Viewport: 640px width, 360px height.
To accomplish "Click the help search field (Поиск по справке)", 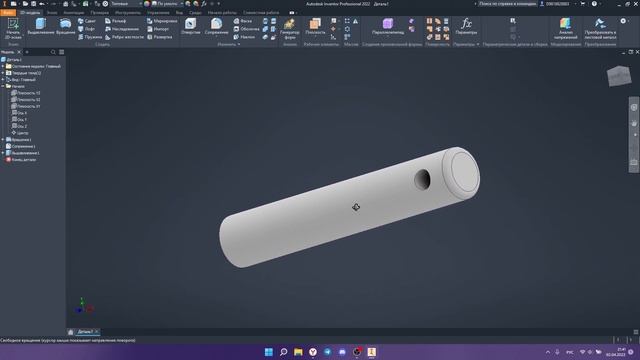I will click(x=507, y=4).
